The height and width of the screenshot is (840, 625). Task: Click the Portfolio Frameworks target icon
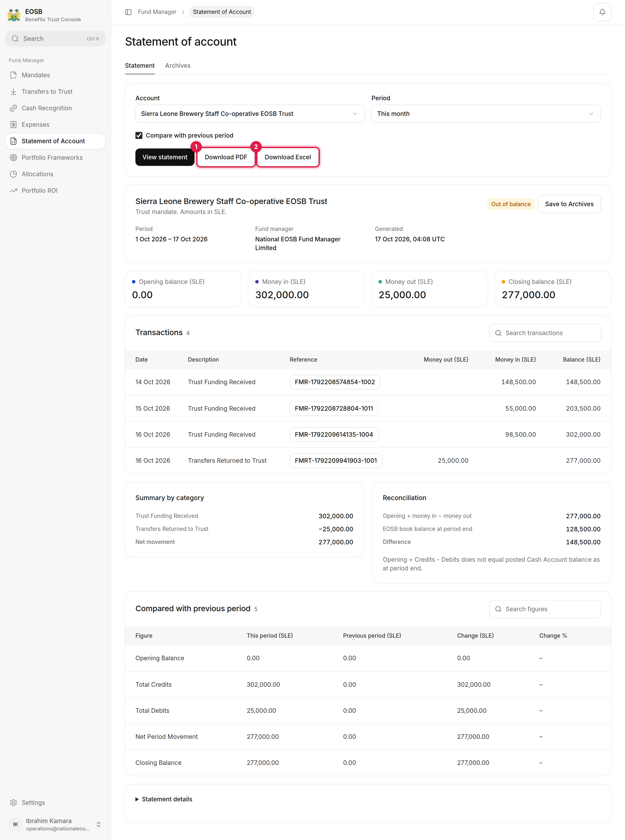(x=14, y=157)
